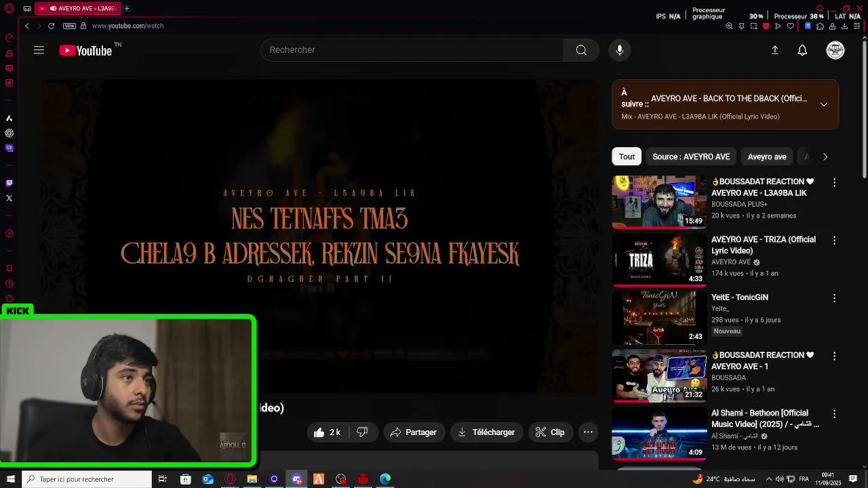Viewport: 868px width, 488px height.
Task: Open YouTube channel AVEYRO AVE under TRIZA
Action: (730, 262)
